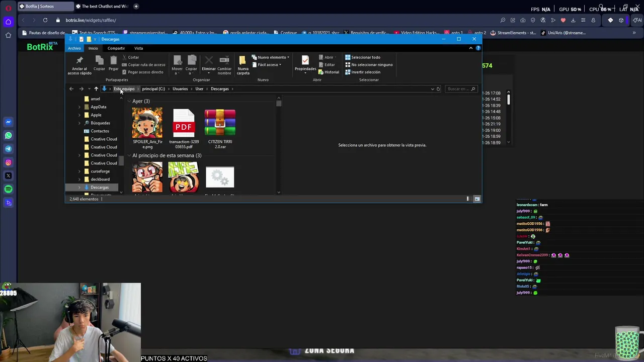This screenshot has width=644, height=362.
Task: Switch to large icons view in status bar
Action: tap(476, 199)
